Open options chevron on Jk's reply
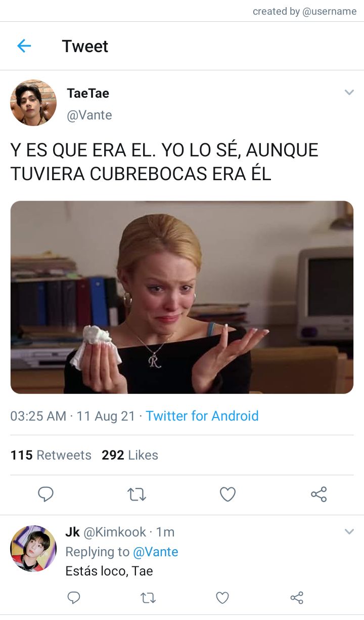Image resolution: width=364 pixels, height=620 pixels. [349, 531]
